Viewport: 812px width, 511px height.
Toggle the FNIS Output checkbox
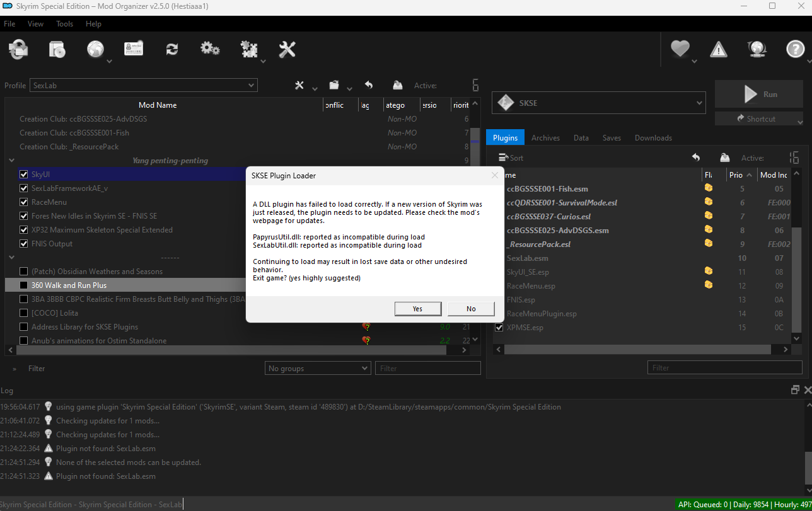24,243
